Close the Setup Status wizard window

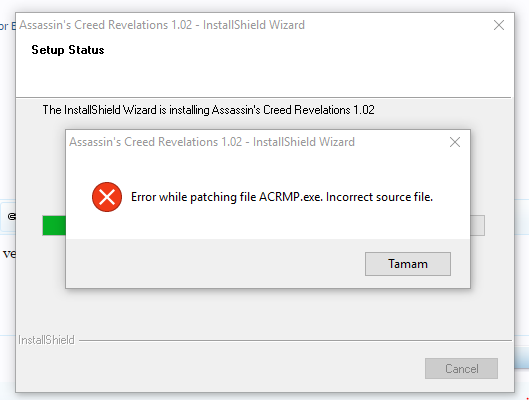[x=499, y=25]
